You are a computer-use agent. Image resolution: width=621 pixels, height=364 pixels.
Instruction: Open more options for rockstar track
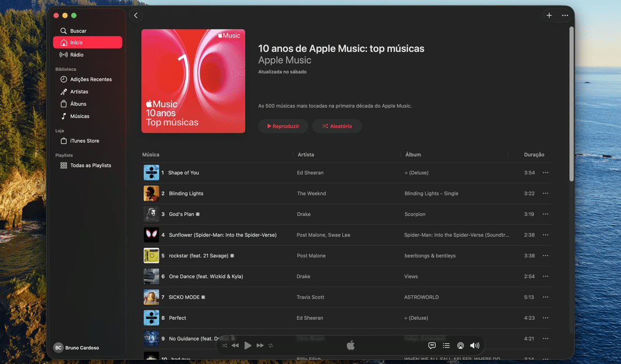546,255
